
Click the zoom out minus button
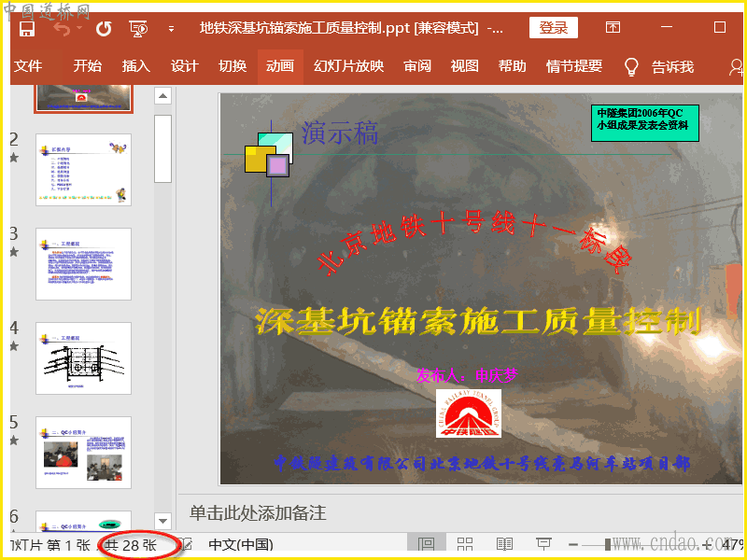click(x=573, y=545)
